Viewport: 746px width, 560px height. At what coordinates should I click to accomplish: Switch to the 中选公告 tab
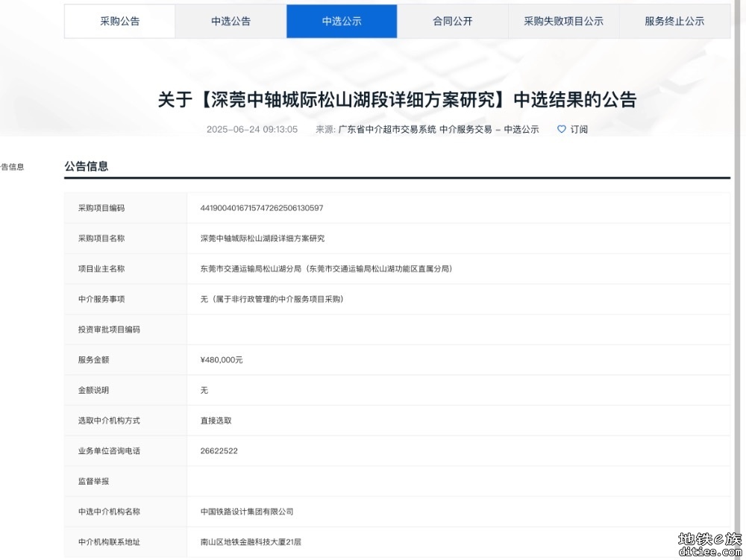231,22
